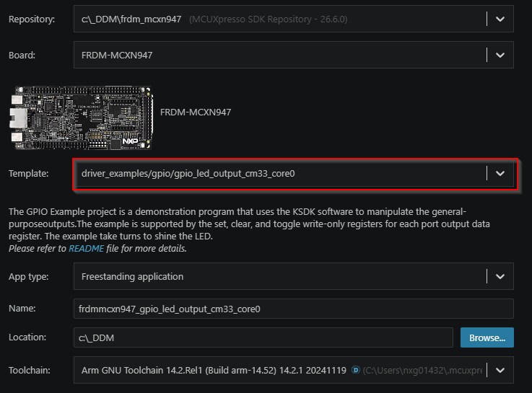Click the Name: label
This screenshot has height=393, width=532.
pos(22,309)
